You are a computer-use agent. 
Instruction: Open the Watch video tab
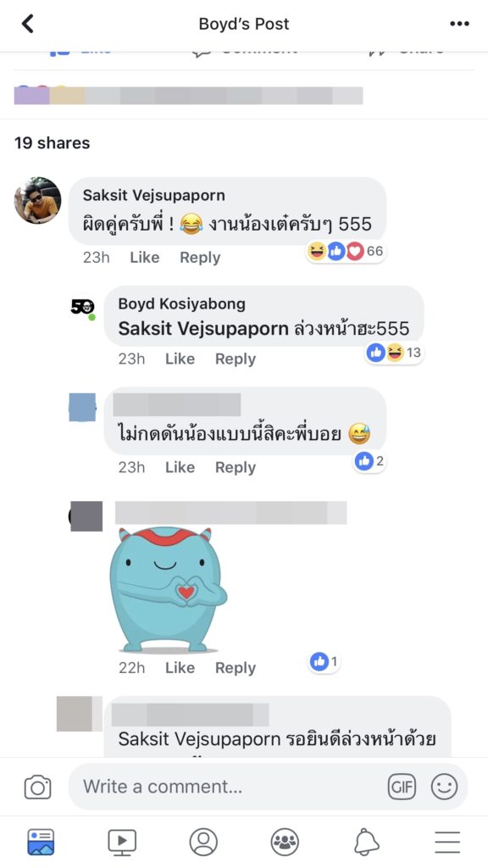(x=122, y=842)
